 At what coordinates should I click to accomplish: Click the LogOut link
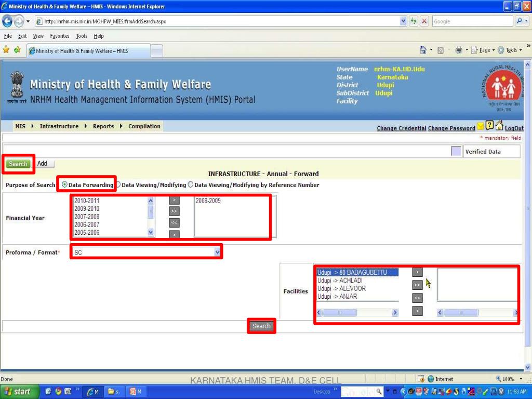click(514, 128)
